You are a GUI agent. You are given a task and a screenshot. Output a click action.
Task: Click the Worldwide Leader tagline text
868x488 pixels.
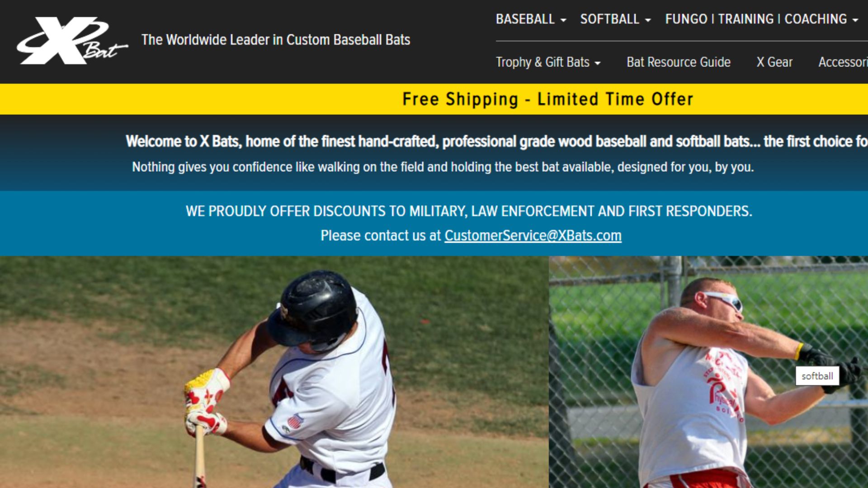276,40
